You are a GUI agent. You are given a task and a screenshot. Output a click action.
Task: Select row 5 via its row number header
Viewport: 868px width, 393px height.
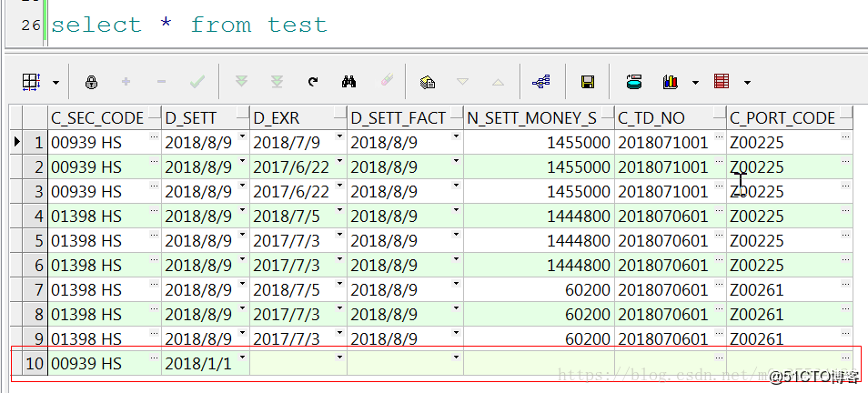[35, 240]
